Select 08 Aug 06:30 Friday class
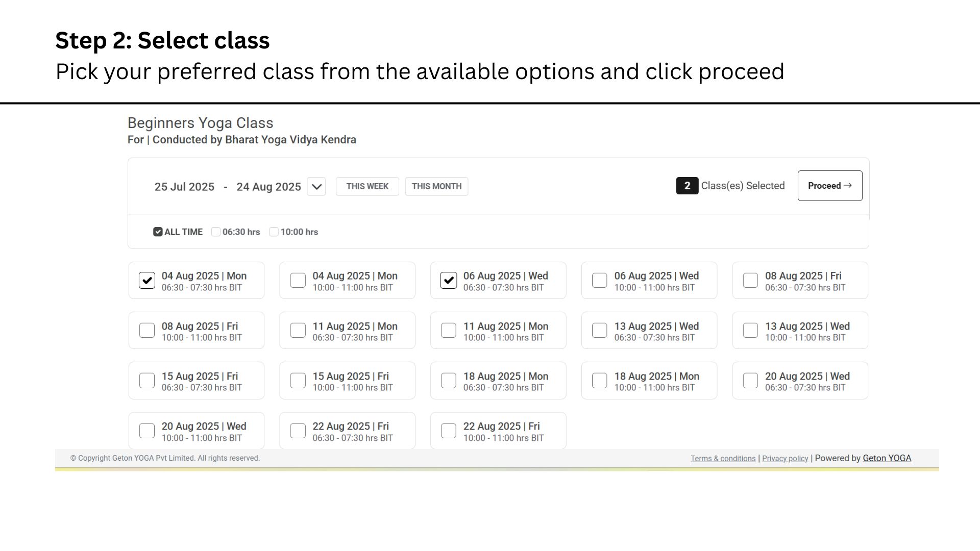This screenshot has height=551, width=980. [x=750, y=281]
